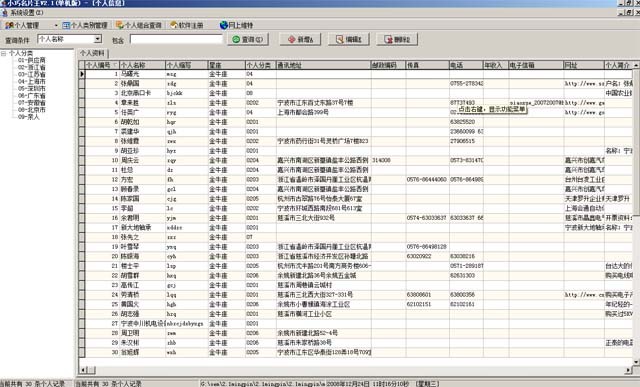Open 软件注册 software registration icon

(x=174, y=25)
